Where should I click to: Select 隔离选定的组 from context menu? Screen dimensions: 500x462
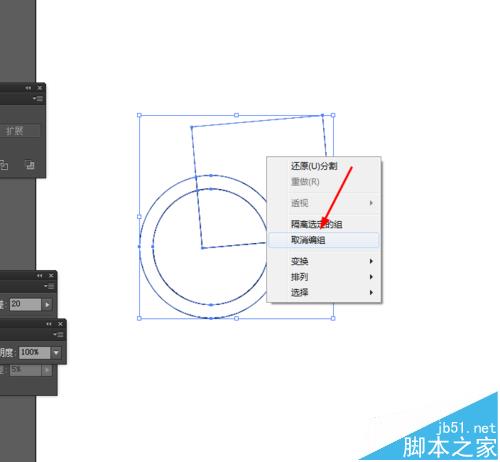click(x=324, y=224)
